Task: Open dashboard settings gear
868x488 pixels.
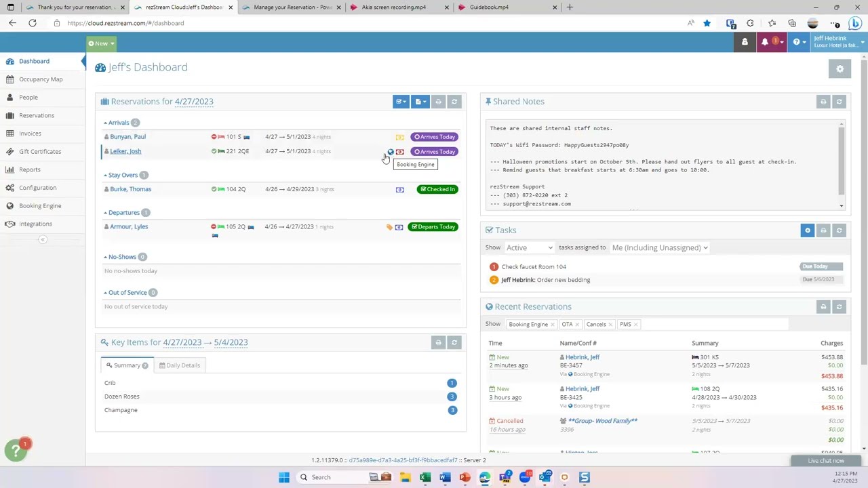Action: (840, 68)
